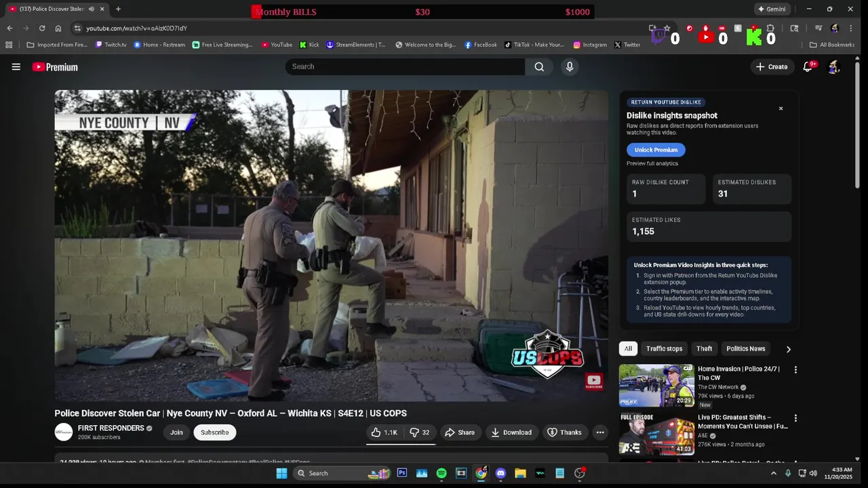Like the video with thumbs up
This screenshot has height=488, width=868.
[384, 432]
